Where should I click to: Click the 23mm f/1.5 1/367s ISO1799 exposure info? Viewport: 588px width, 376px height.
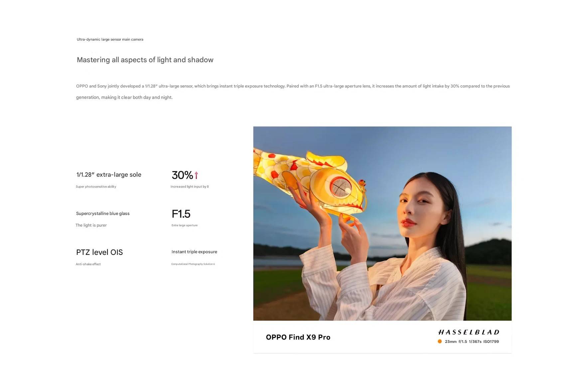click(x=472, y=341)
